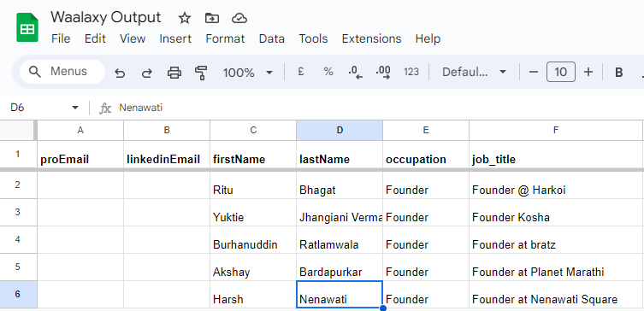Star the Waalaxy Output document
The image size is (644, 311).
click(x=185, y=18)
